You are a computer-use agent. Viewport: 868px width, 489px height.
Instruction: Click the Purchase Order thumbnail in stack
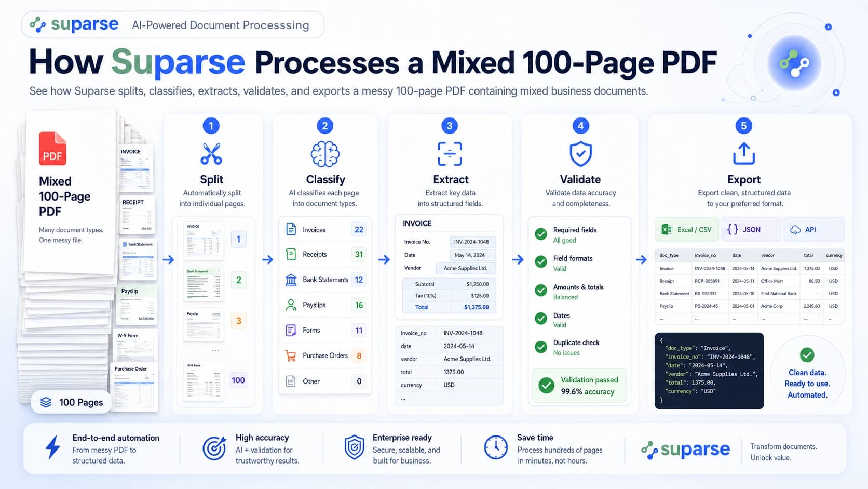(135, 387)
